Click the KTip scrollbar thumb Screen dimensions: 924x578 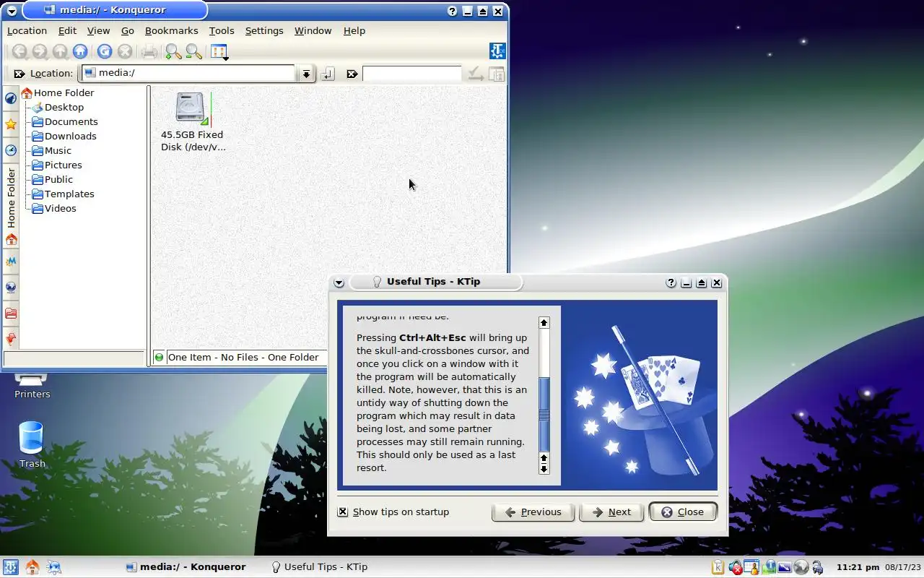[544, 415]
